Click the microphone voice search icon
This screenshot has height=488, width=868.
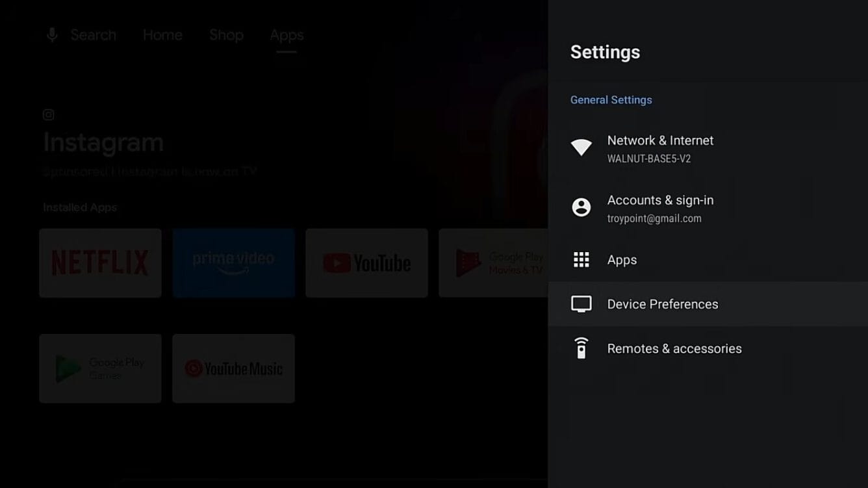52,35
